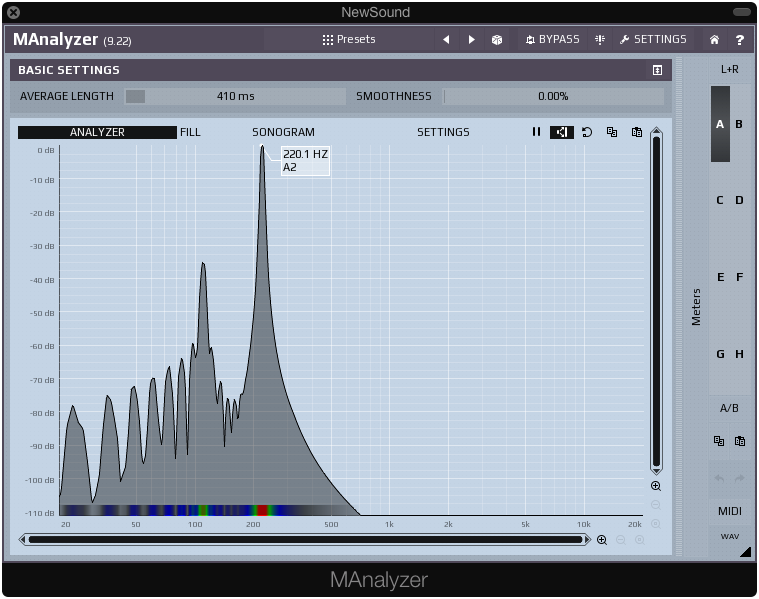759x599 pixels.
Task: Click the horizontal scrollbar left arrow
Action: pos(22,539)
